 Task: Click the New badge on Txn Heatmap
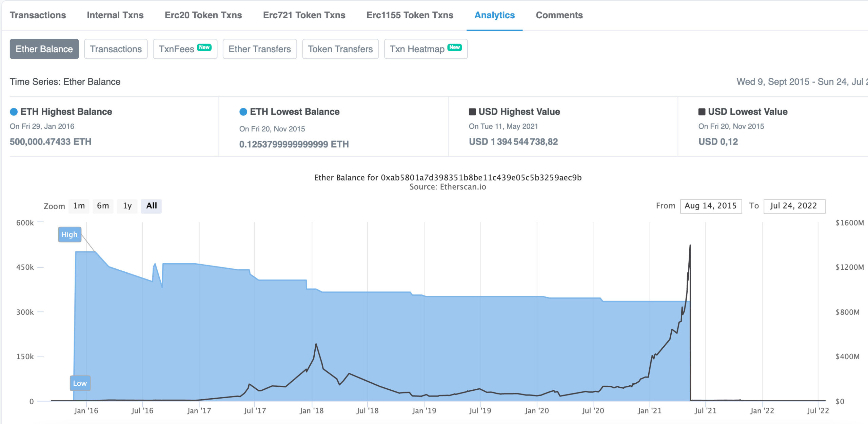point(455,47)
